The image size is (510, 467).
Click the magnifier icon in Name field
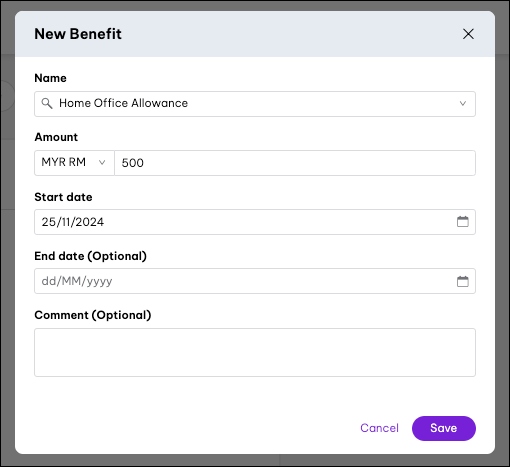(47, 104)
